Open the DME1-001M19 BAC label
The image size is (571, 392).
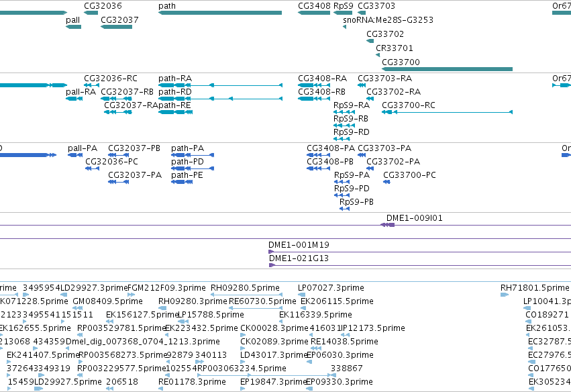click(299, 245)
